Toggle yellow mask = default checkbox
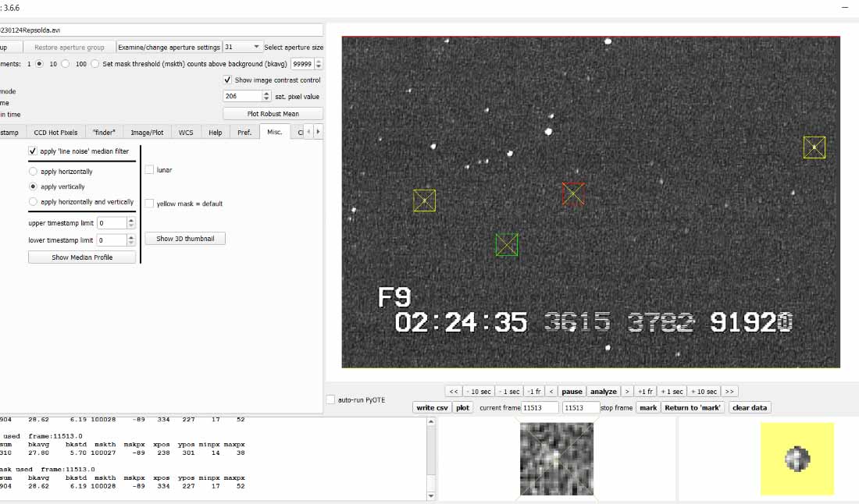859x504 pixels. coord(149,204)
